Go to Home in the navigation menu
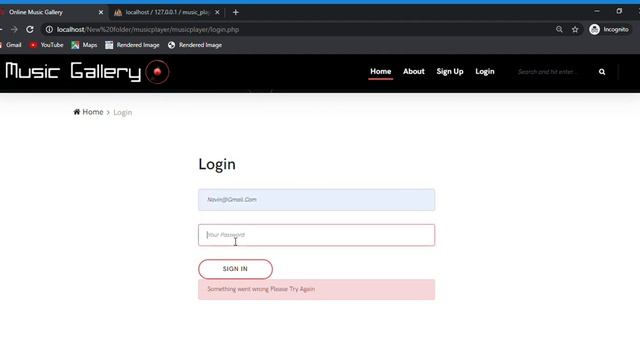Screen dimensions: 640x360 [380, 71]
